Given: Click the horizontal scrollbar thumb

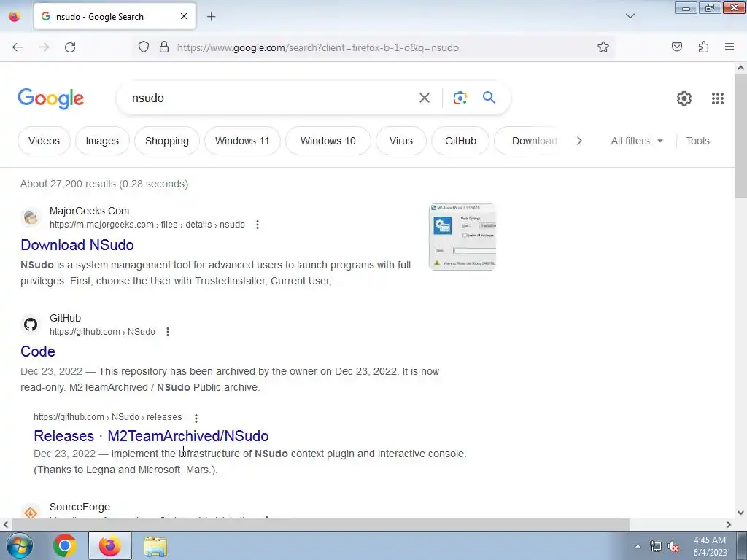Looking at the screenshot, I should 320,524.
